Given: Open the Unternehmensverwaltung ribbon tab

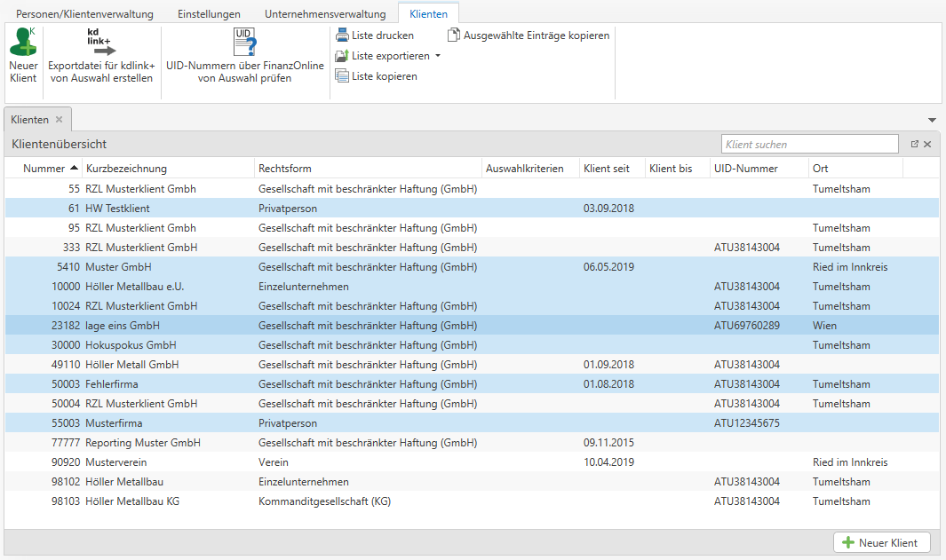Looking at the screenshot, I should [325, 14].
